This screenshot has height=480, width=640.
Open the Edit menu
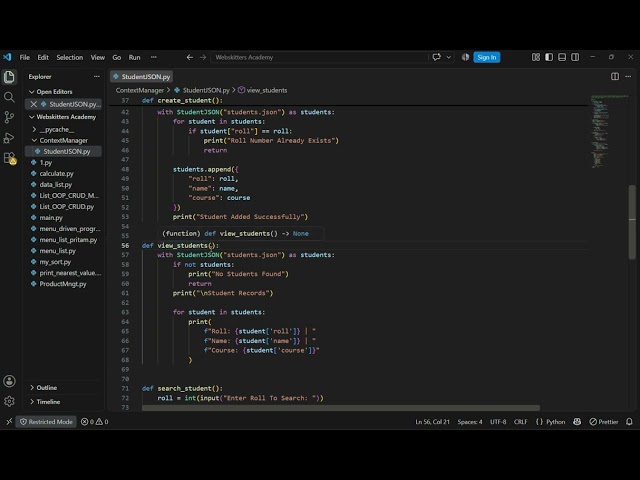pos(43,57)
